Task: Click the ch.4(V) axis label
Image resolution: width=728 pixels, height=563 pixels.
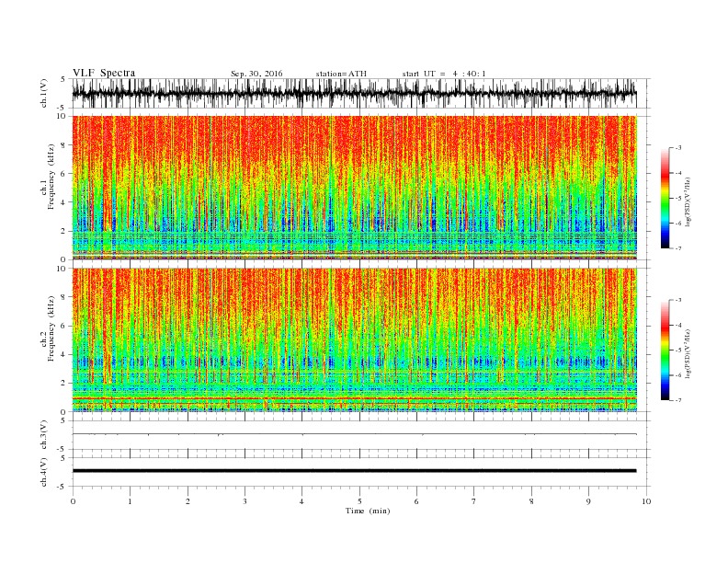Action: (x=44, y=472)
